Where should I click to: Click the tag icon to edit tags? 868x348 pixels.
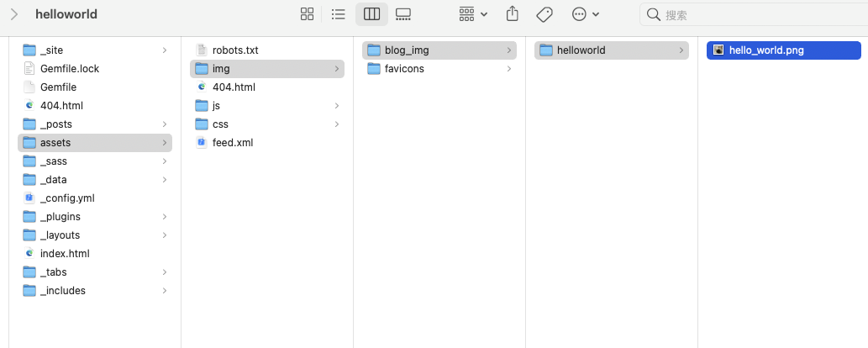click(544, 14)
